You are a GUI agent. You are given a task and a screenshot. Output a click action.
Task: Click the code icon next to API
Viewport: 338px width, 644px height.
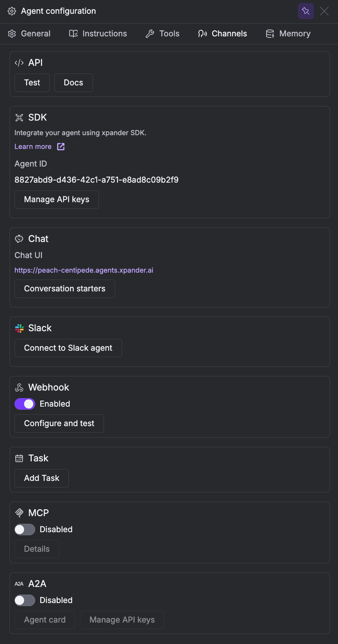(19, 62)
